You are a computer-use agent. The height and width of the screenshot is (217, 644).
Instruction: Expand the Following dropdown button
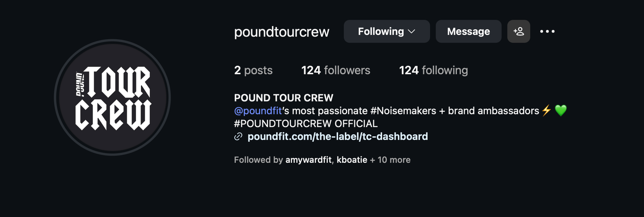(x=386, y=31)
